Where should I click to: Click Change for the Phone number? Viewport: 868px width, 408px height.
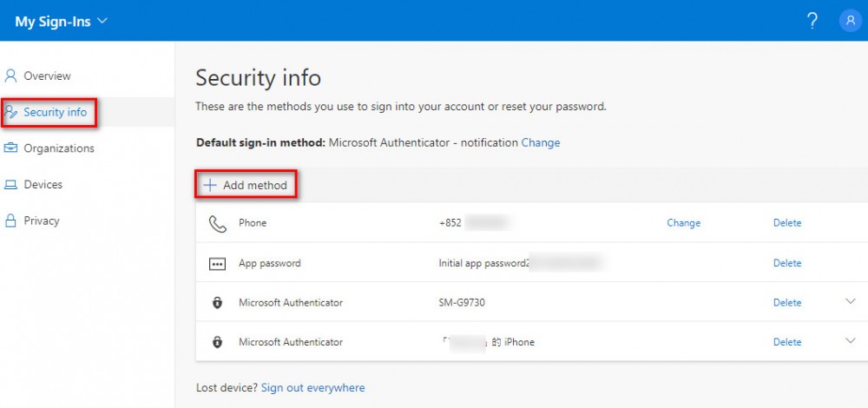tap(684, 223)
